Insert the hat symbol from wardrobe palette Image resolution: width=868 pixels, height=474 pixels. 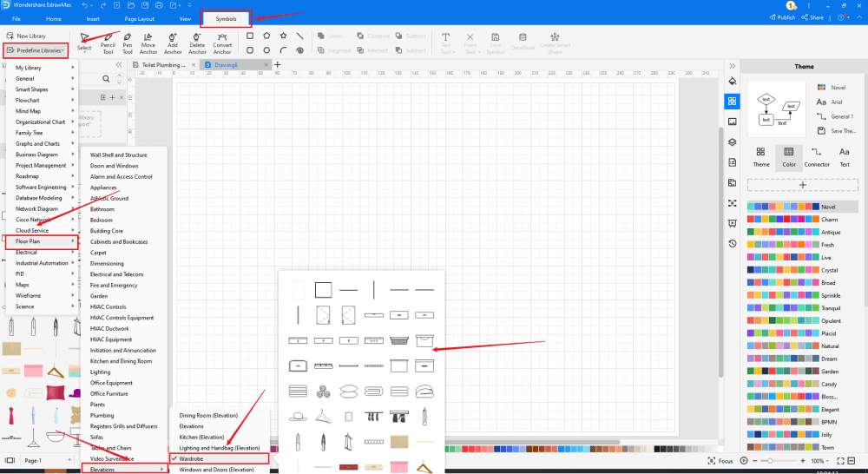298,417
